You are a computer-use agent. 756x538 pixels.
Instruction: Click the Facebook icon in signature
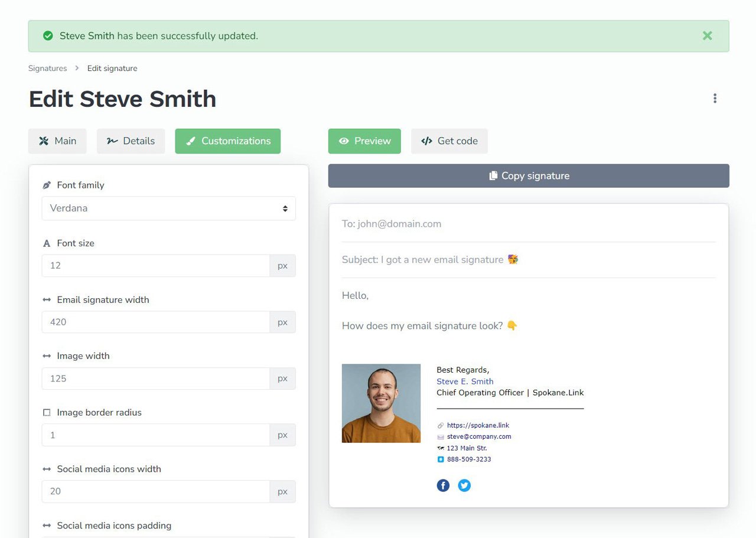coord(443,485)
